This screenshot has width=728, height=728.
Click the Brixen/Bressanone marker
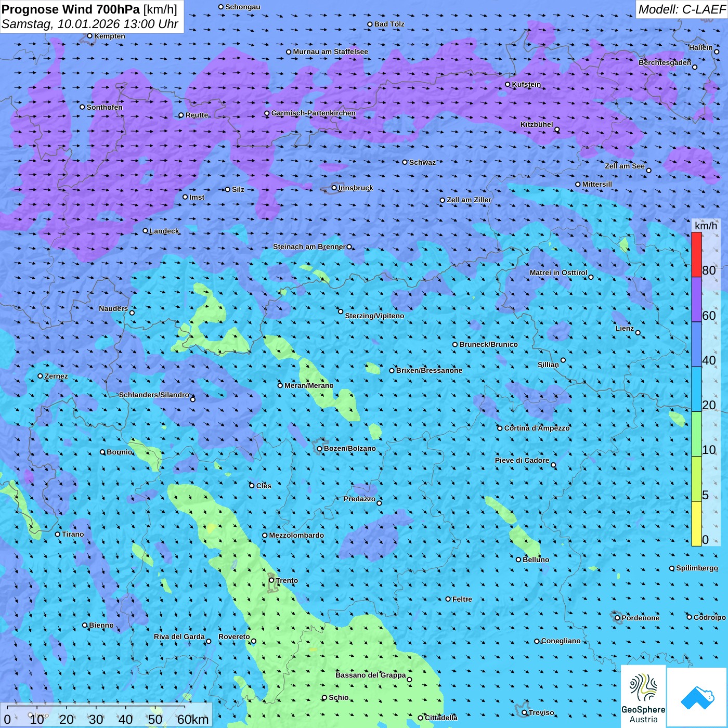(392, 370)
